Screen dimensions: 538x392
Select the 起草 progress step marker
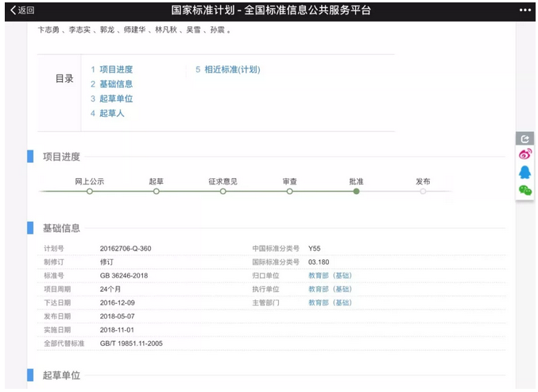pos(157,191)
